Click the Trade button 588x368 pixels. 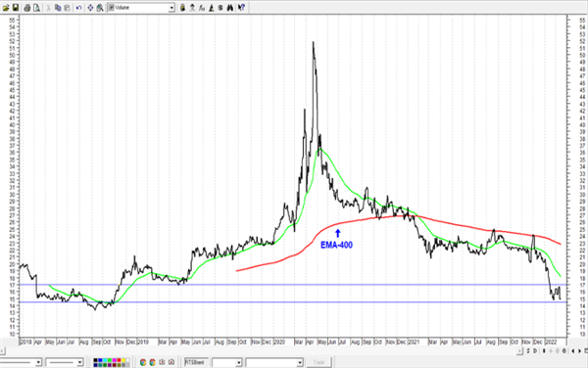click(x=318, y=362)
